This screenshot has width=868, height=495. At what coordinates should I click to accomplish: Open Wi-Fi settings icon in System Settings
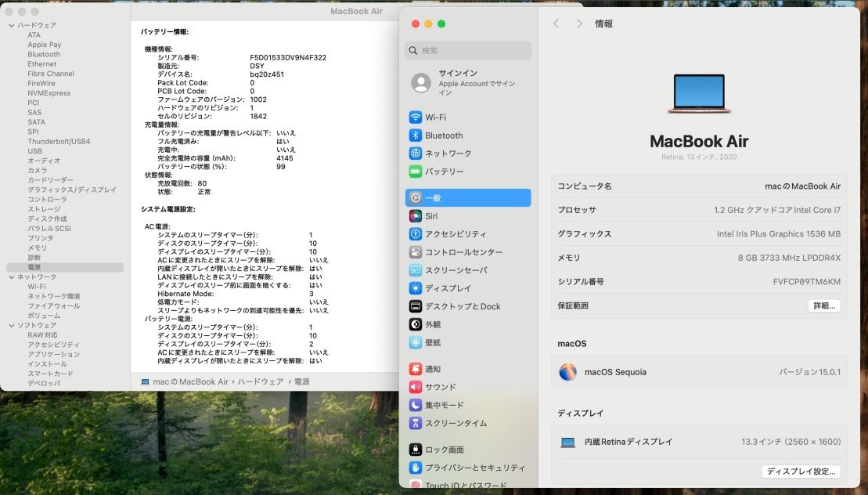[415, 117]
